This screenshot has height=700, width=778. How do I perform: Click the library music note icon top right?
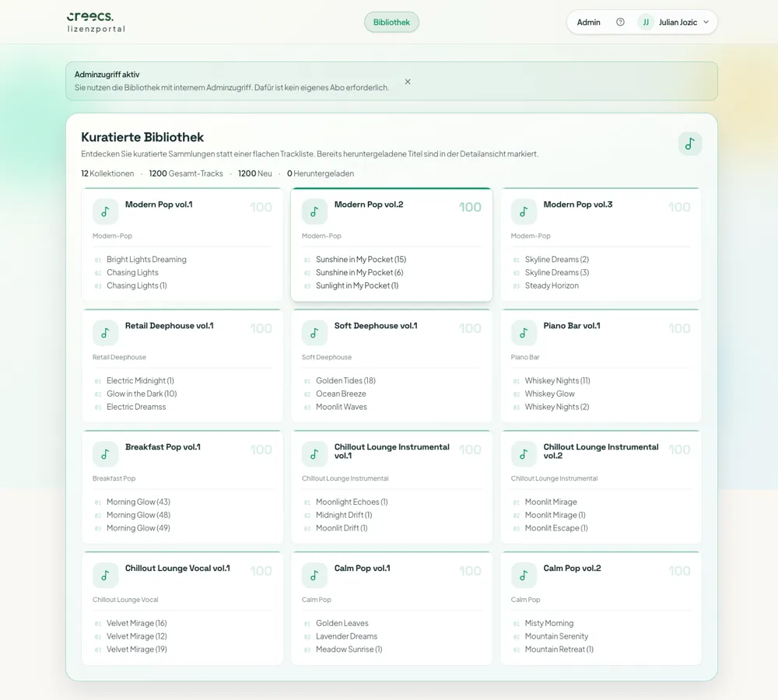(x=689, y=144)
